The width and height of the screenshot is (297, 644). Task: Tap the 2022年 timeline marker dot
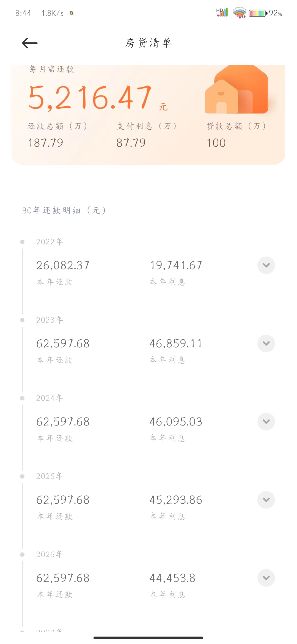[22, 242]
